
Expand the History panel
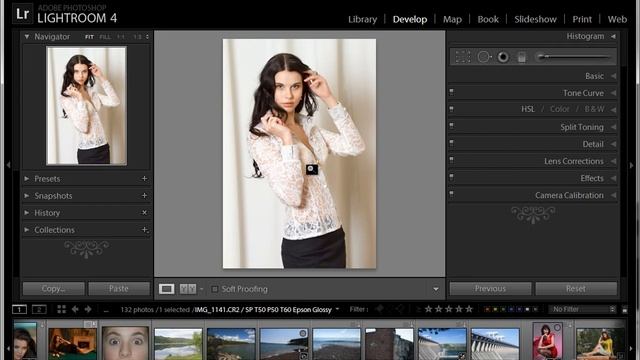(x=27, y=213)
